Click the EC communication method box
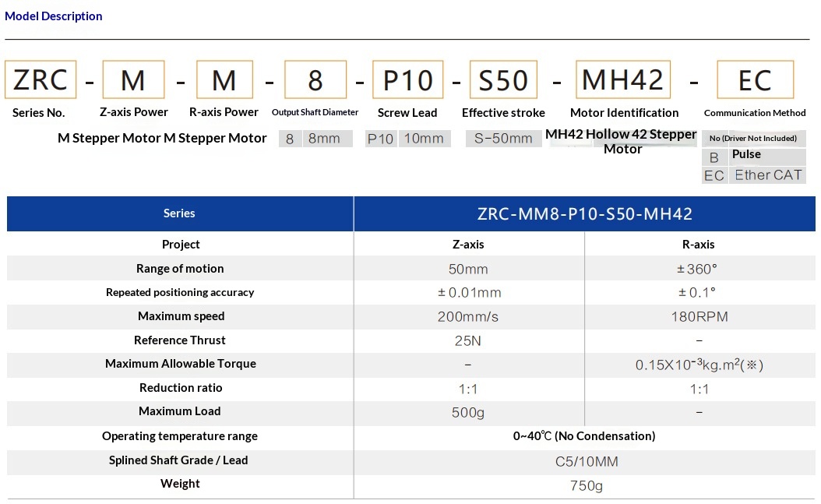 [755, 79]
